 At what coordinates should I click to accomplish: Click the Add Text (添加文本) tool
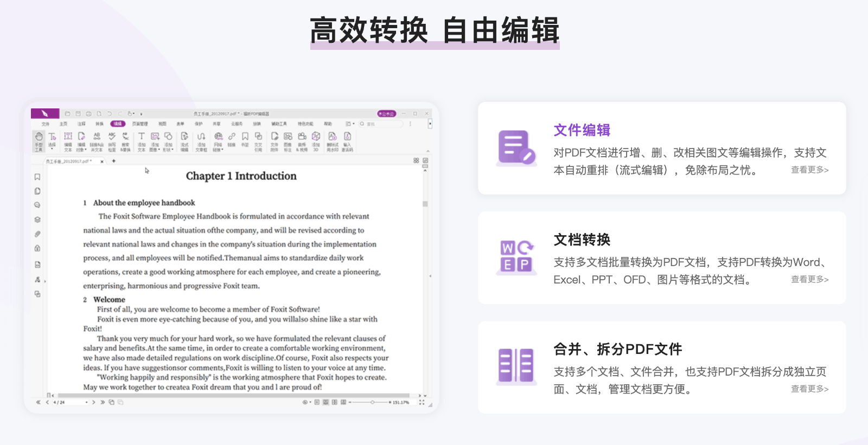pyautogui.click(x=142, y=141)
